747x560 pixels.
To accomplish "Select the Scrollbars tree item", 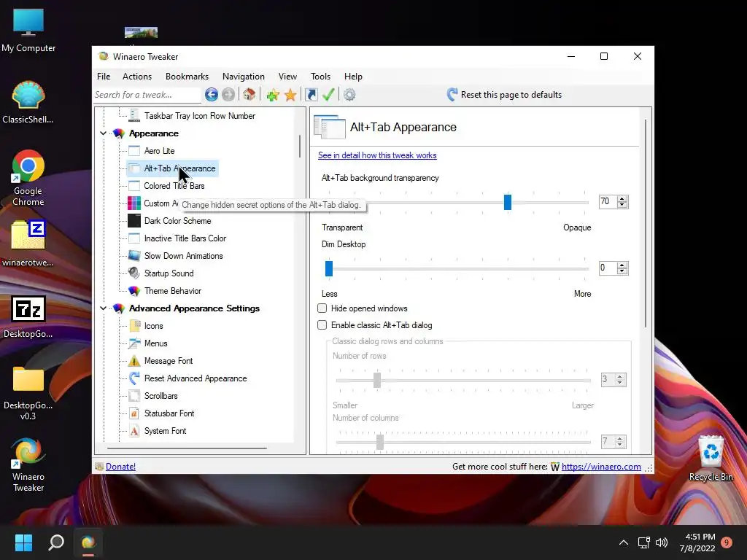I will tap(161, 396).
